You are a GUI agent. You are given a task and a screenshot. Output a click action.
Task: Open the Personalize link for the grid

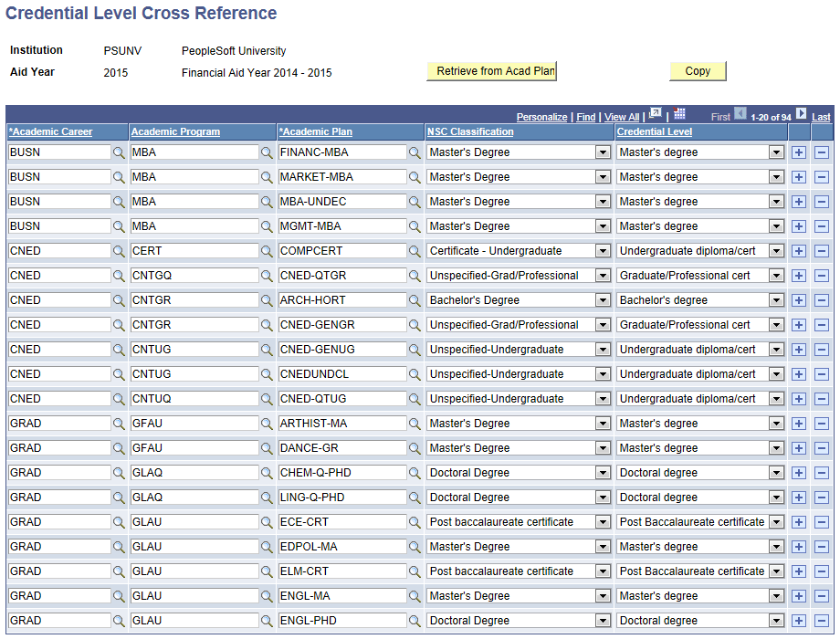coord(541,117)
